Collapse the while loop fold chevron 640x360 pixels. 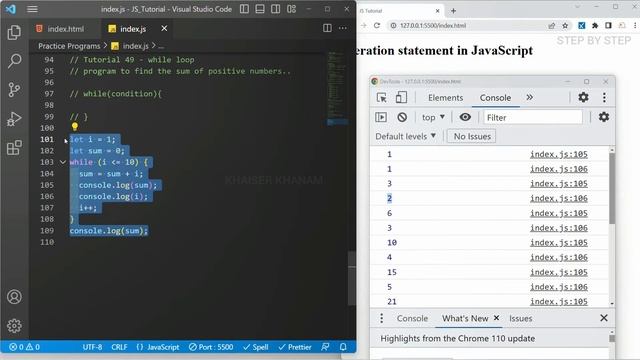tap(63, 162)
